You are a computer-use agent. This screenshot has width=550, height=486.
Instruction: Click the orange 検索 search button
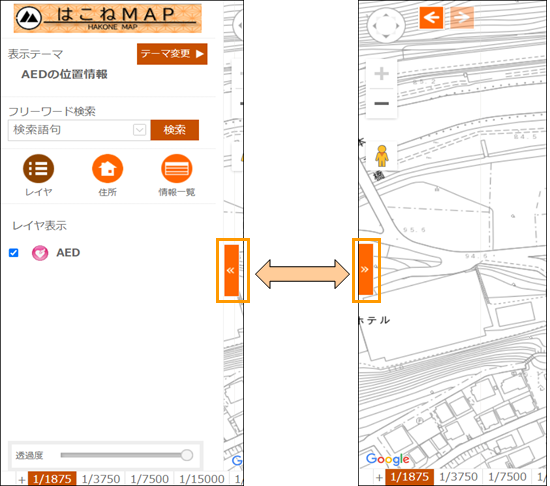pos(175,130)
